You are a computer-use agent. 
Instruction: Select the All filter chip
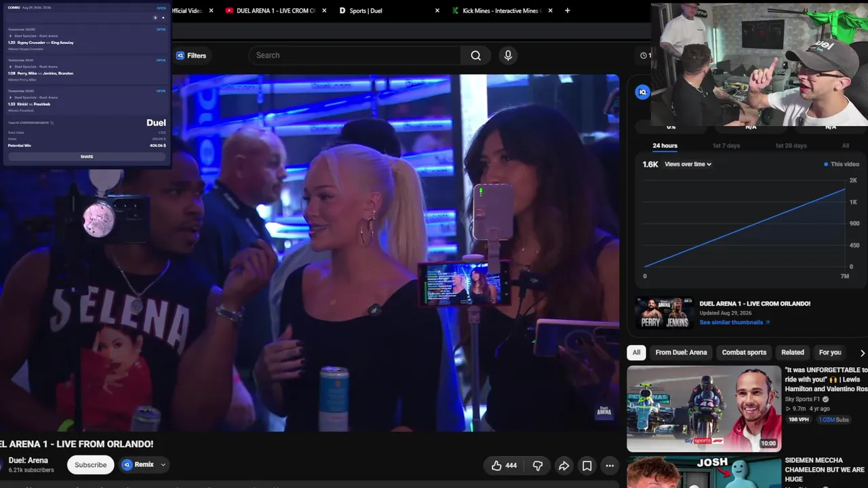(x=636, y=352)
